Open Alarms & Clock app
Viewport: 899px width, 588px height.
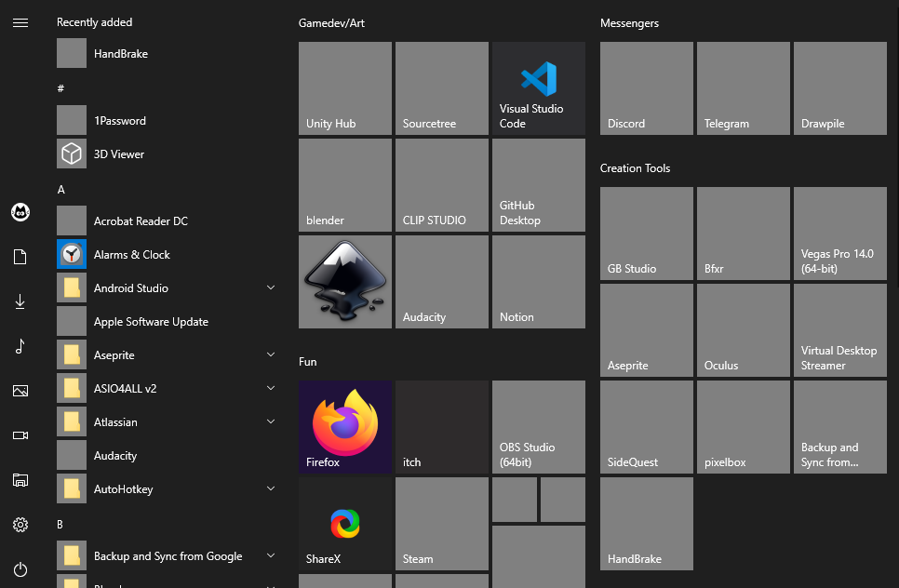[x=167, y=254]
